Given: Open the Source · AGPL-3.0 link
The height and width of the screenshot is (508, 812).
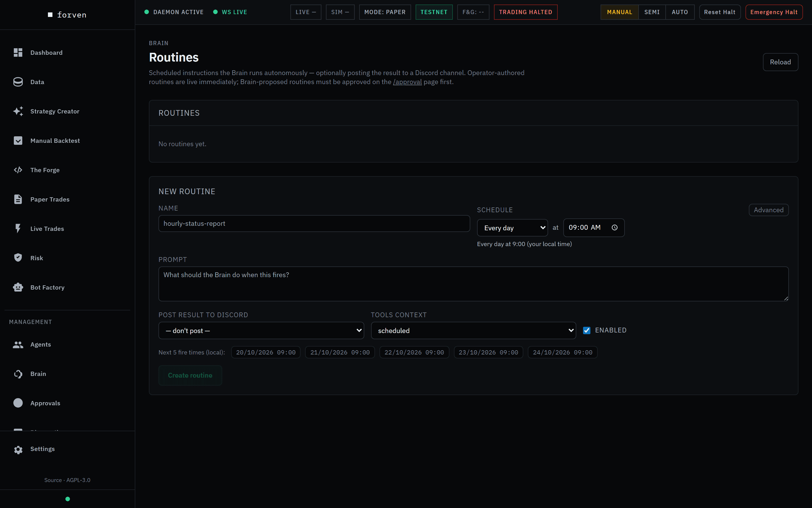Looking at the screenshot, I should click(x=67, y=480).
